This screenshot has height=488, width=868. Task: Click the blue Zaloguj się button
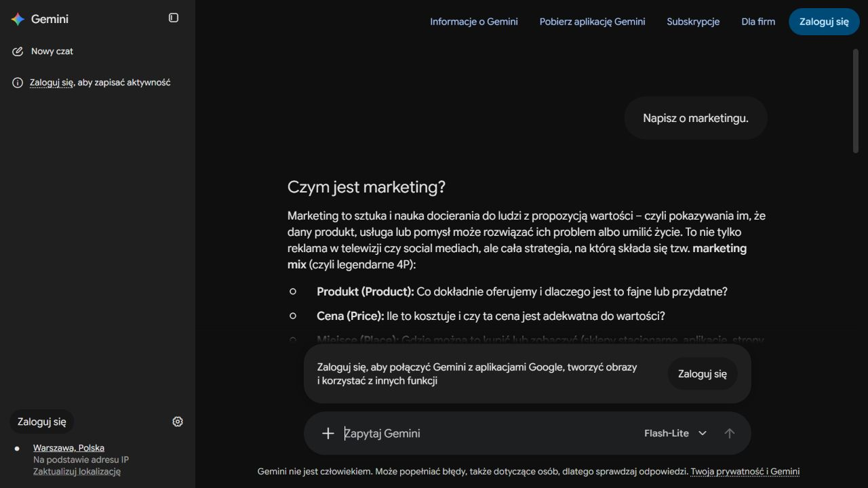pyautogui.click(x=824, y=22)
